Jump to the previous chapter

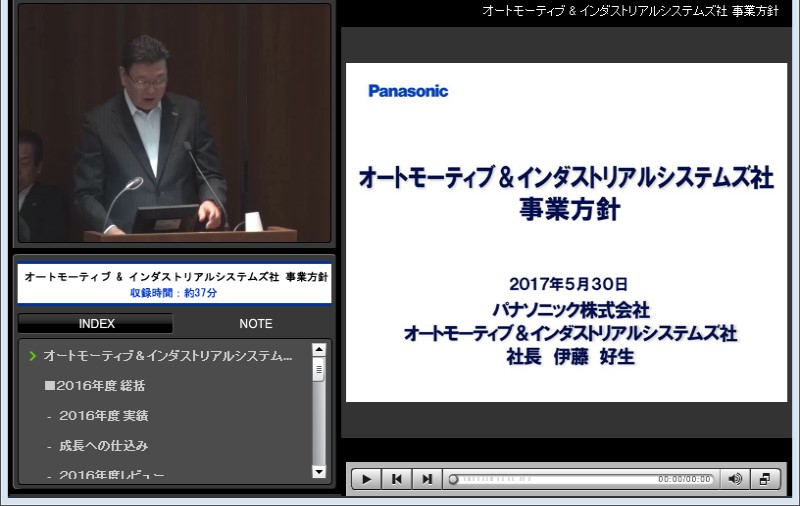(x=397, y=479)
